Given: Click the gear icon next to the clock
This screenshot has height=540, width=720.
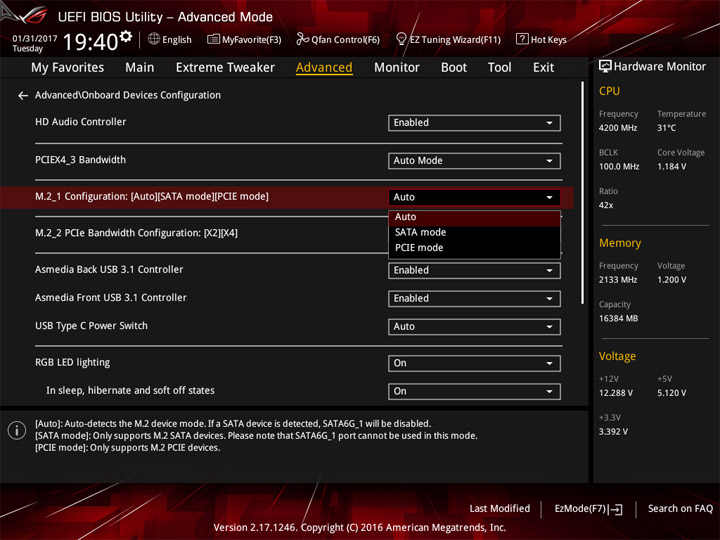Looking at the screenshot, I should [x=126, y=36].
